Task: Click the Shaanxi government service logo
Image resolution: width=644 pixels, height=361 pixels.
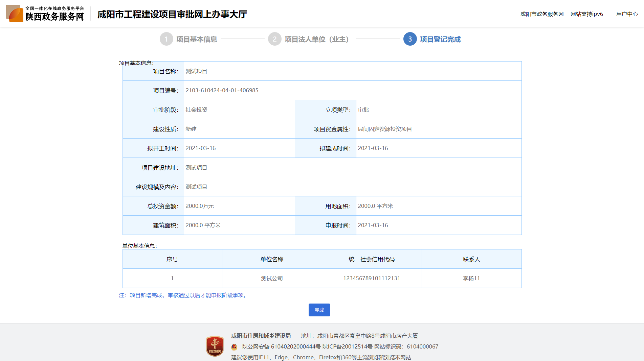Action: pyautogui.click(x=45, y=14)
